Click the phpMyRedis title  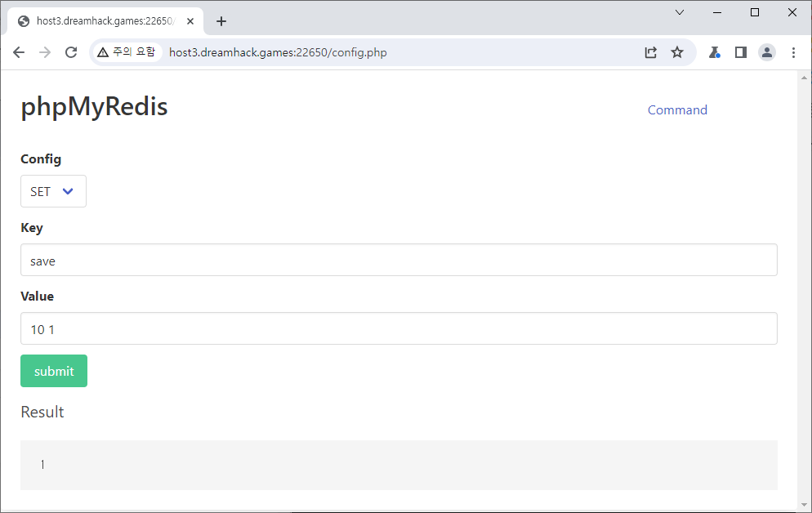tap(94, 107)
